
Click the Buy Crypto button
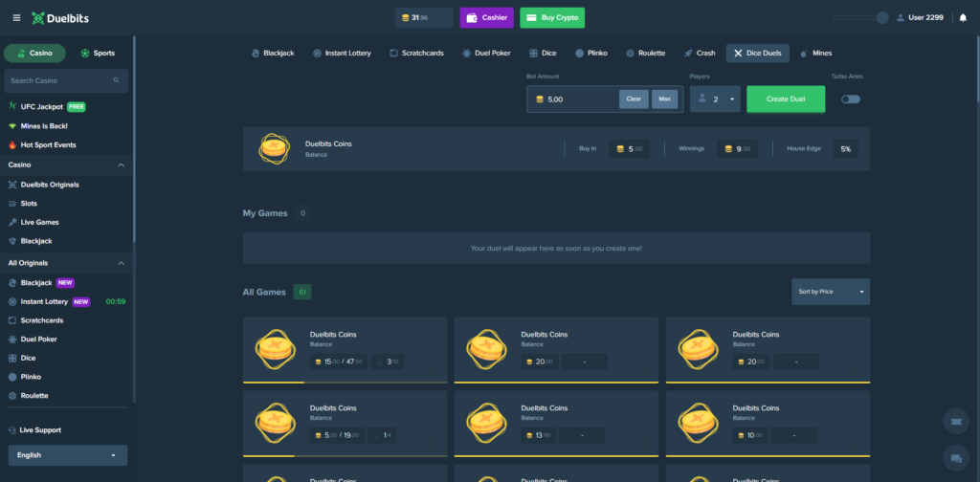coord(552,18)
